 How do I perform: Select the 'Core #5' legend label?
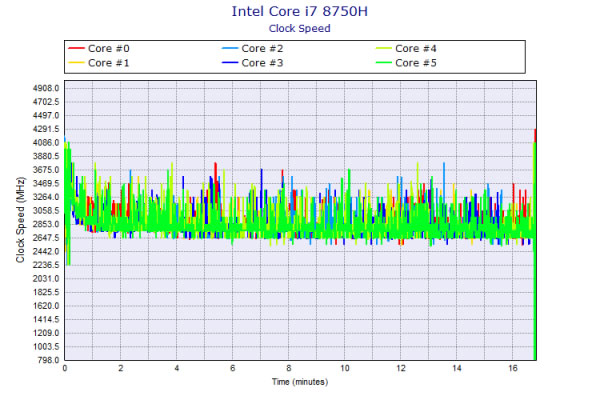[x=416, y=63]
